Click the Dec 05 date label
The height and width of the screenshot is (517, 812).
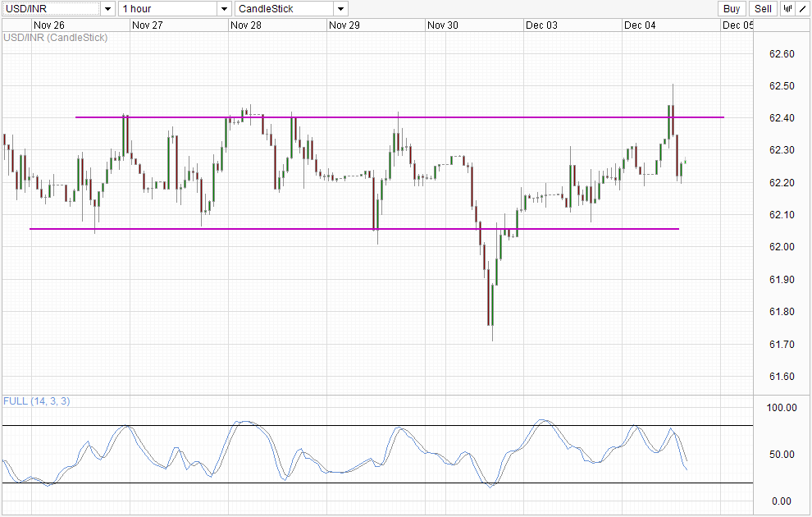coord(737,25)
